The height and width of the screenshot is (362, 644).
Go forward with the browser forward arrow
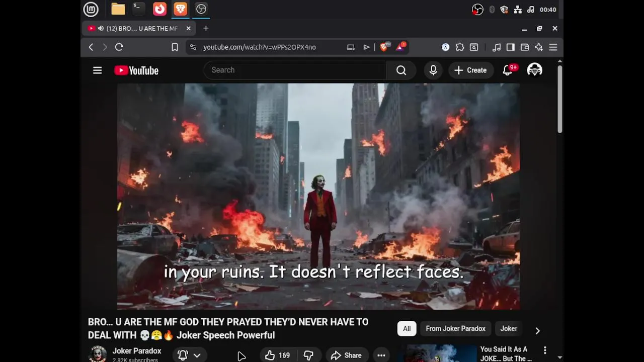105,47
